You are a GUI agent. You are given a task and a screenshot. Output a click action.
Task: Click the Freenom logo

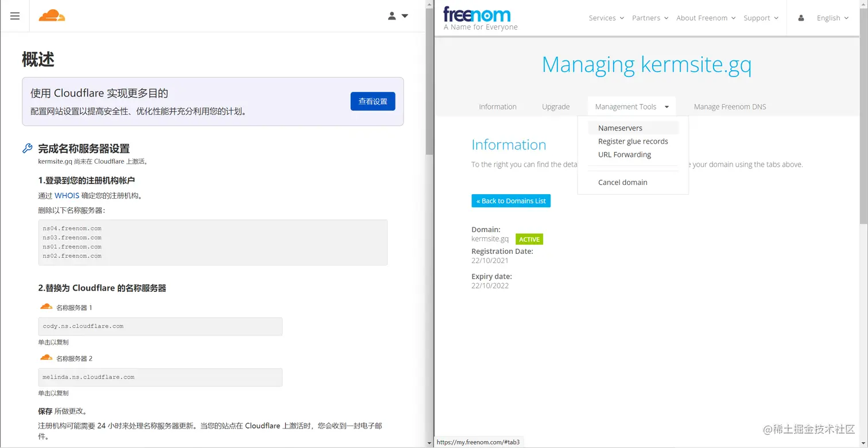(476, 14)
